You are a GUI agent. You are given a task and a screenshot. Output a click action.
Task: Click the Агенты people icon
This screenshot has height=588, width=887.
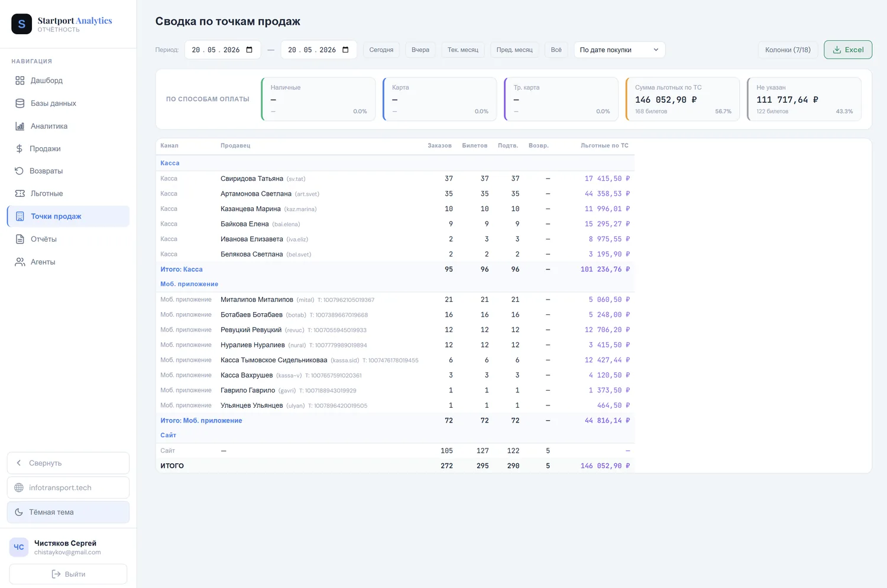coord(20,262)
